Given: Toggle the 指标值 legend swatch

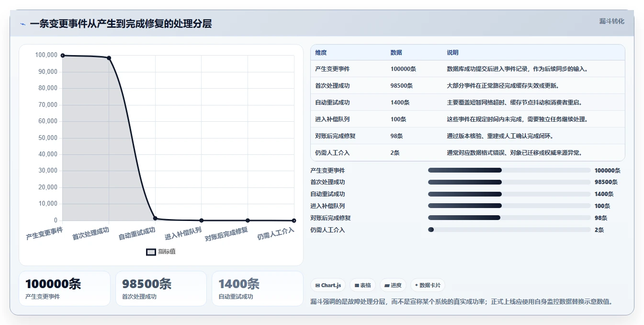Looking at the screenshot, I should [151, 252].
